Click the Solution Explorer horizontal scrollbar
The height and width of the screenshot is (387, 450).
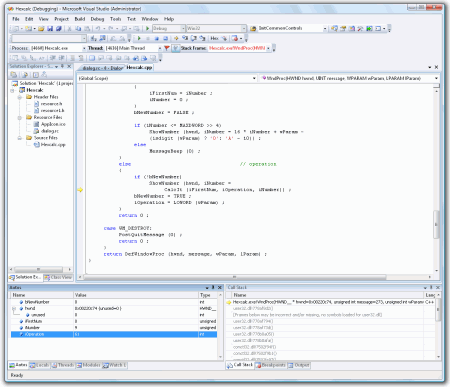click(38, 269)
